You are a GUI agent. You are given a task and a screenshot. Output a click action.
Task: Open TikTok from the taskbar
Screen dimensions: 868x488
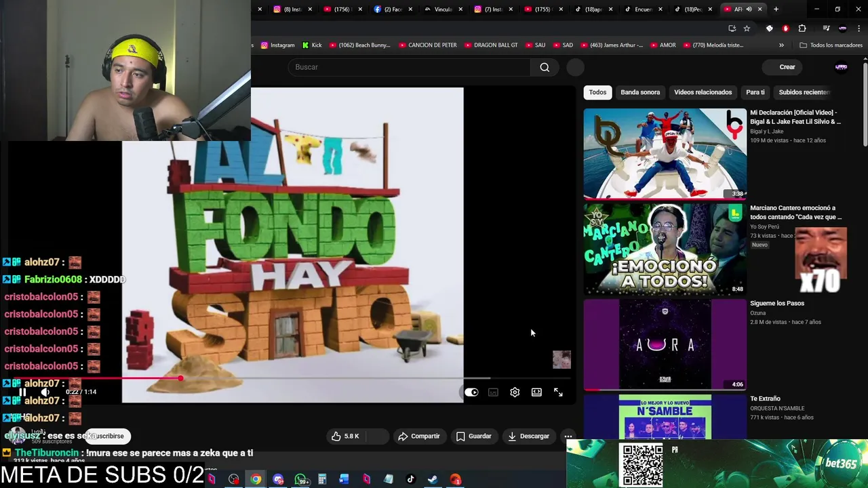410,479
